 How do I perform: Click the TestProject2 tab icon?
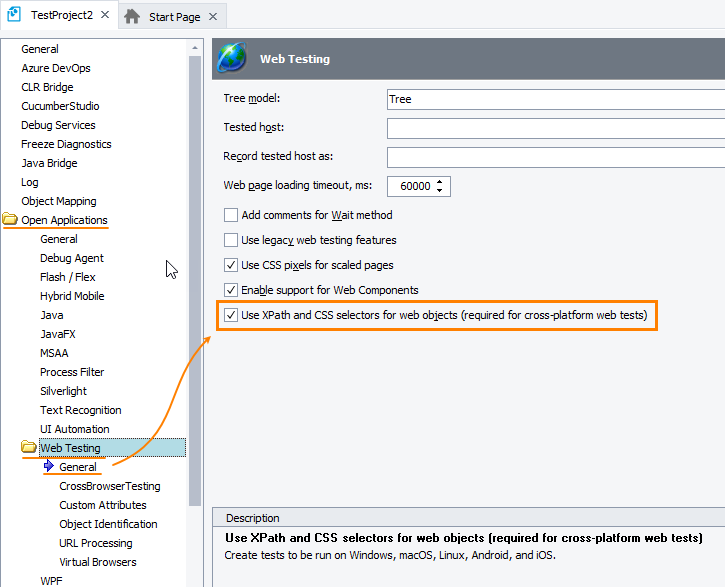(x=15, y=16)
